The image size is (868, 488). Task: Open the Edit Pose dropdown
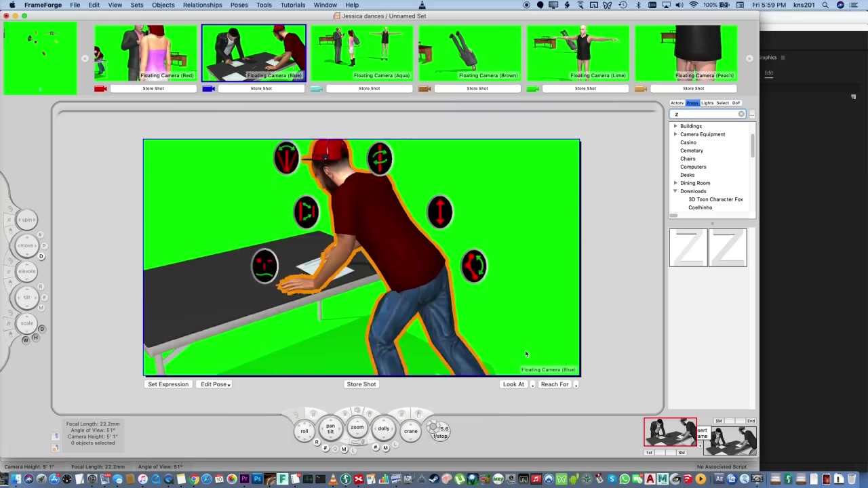(216, 384)
